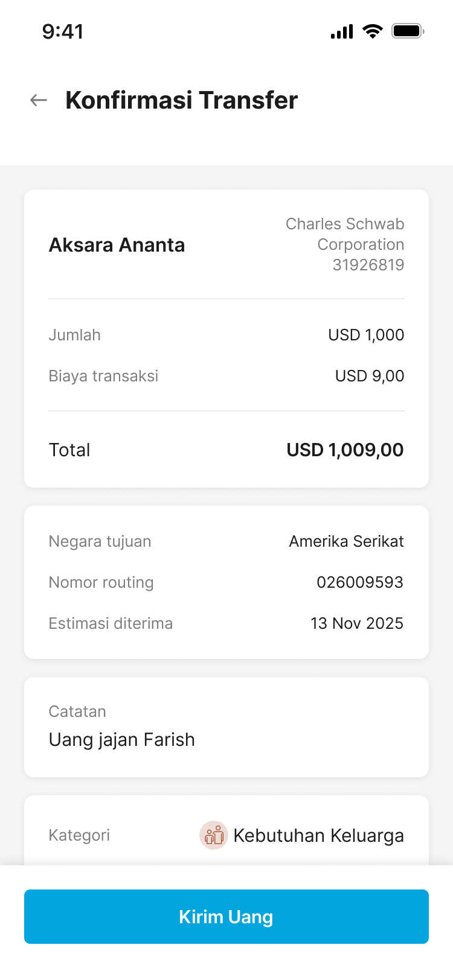Tap the Kebutuhan Keluarga family icon
The width and height of the screenshot is (453, 980).
click(x=213, y=835)
